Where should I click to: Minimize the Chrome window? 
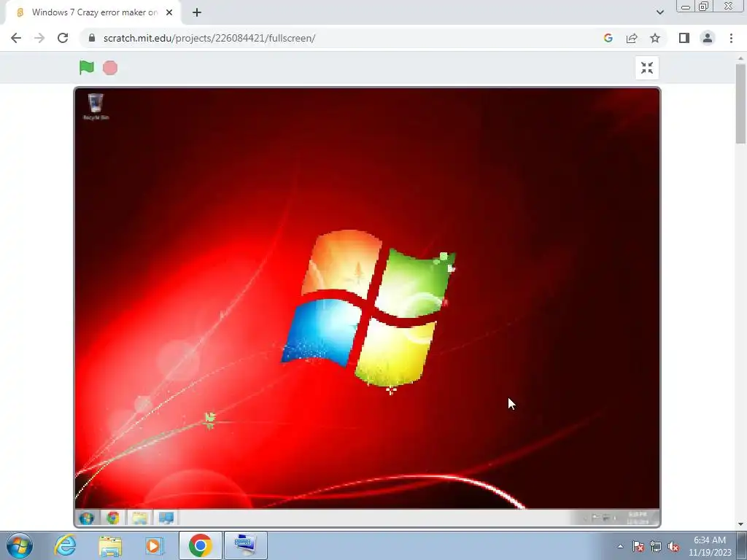tap(686, 7)
